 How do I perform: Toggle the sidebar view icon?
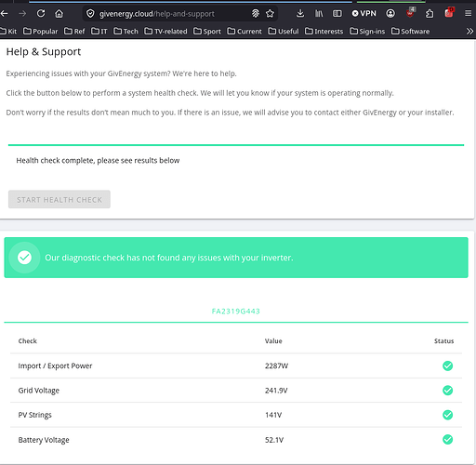[337, 13]
